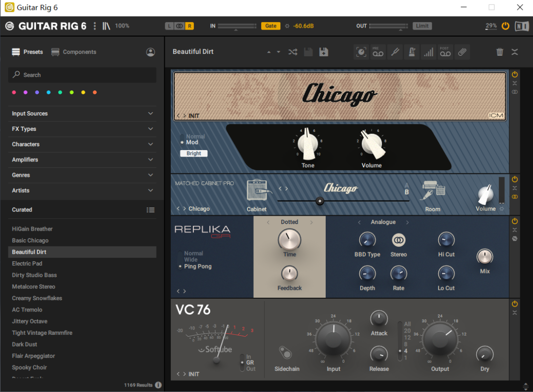The image size is (533, 392).
Task: Toggle the browser sidebar visibility icon
Action: point(107,26)
